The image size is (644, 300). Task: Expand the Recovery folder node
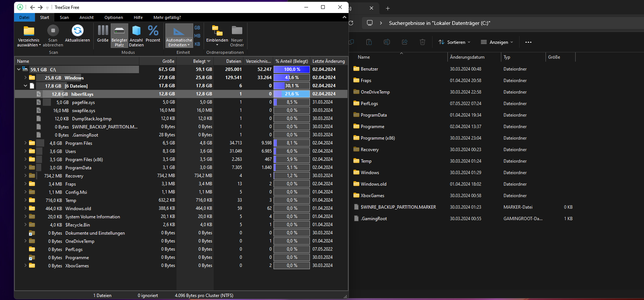click(25, 176)
